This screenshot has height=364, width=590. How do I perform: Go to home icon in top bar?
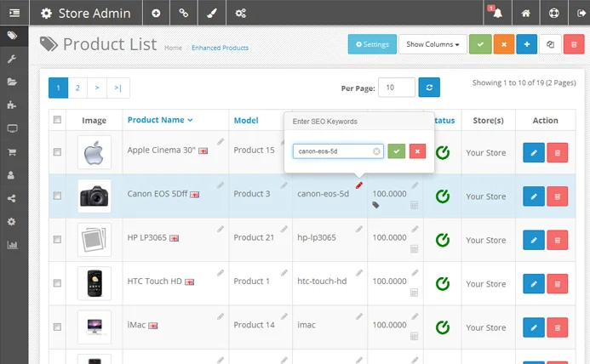click(x=525, y=13)
